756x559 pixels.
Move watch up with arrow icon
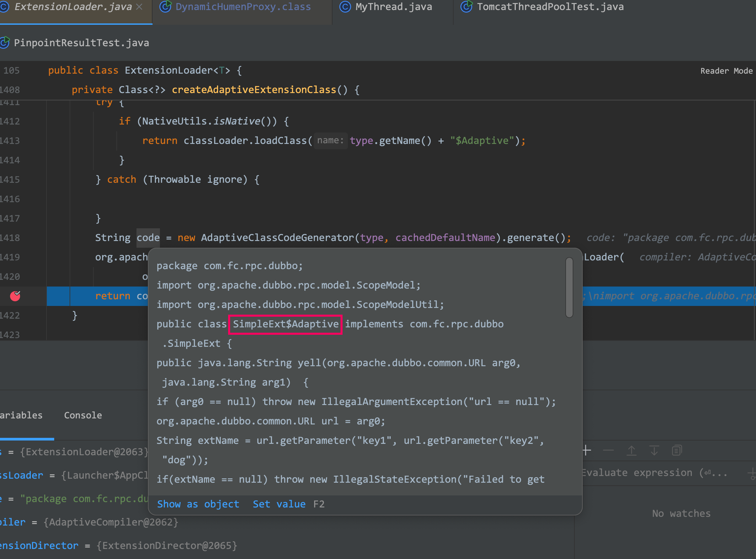[x=631, y=451]
